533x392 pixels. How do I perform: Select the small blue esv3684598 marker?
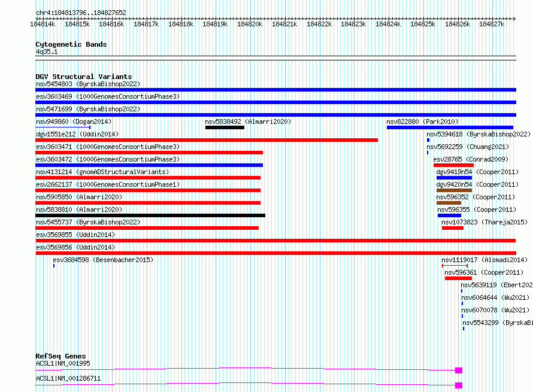tap(53, 266)
